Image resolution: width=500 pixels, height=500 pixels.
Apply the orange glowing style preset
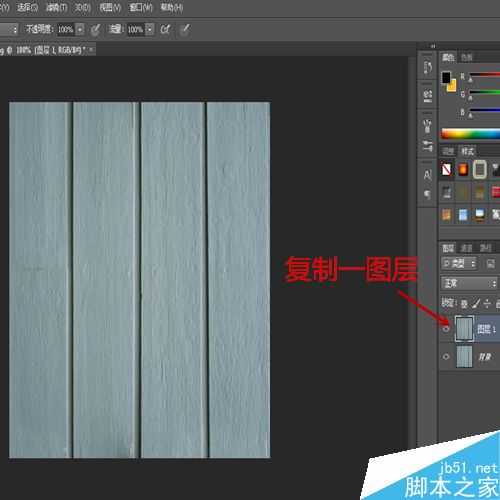pyautogui.click(x=463, y=170)
